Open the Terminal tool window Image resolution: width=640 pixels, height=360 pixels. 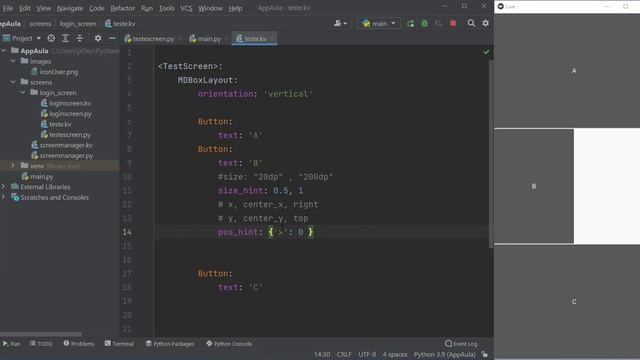pyautogui.click(x=119, y=344)
